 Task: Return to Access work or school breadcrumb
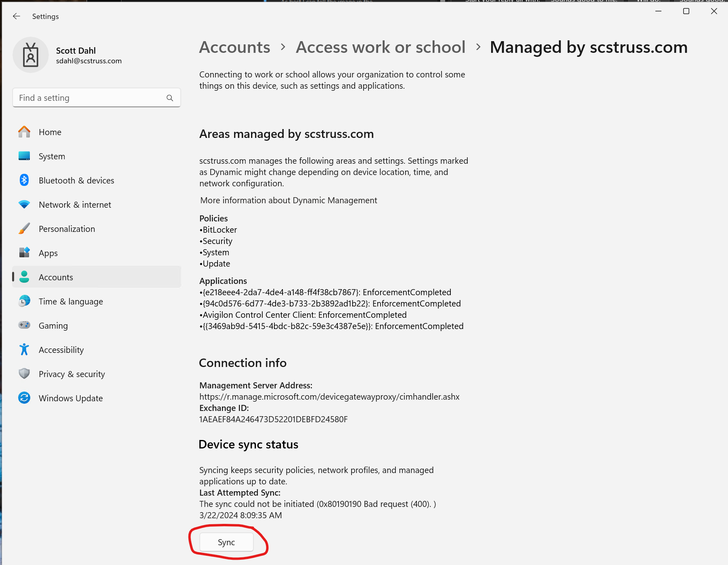pyautogui.click(x=381, y=47)
